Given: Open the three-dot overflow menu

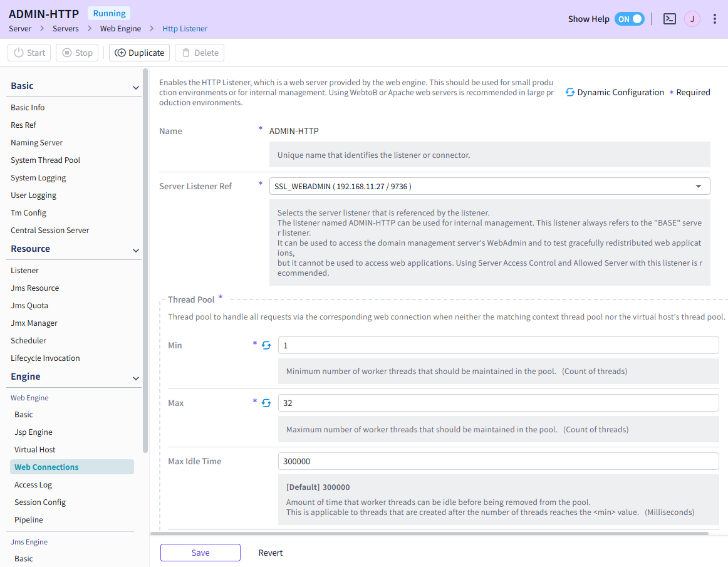Looking at the screenshot, I should 714,19.
